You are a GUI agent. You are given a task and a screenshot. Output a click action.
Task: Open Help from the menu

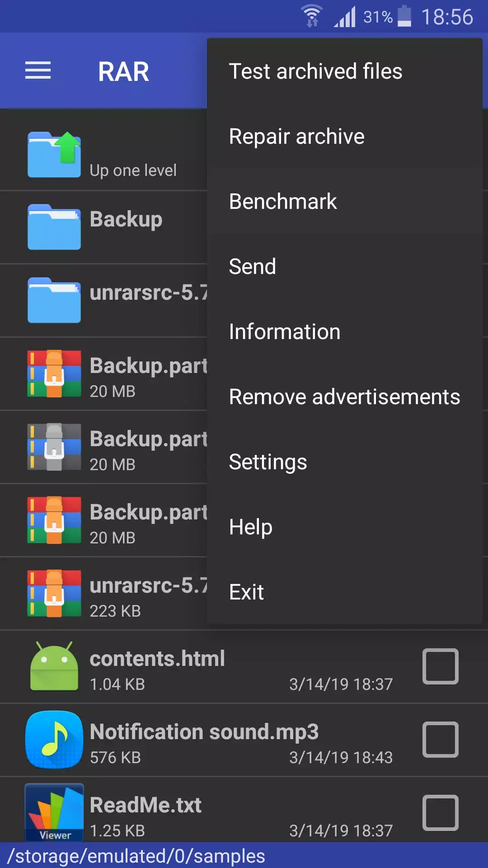tap(250, 526)
